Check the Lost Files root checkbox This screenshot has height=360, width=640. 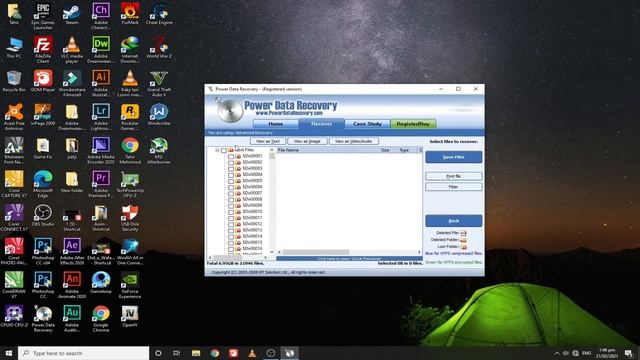click(x=224, y=150)
